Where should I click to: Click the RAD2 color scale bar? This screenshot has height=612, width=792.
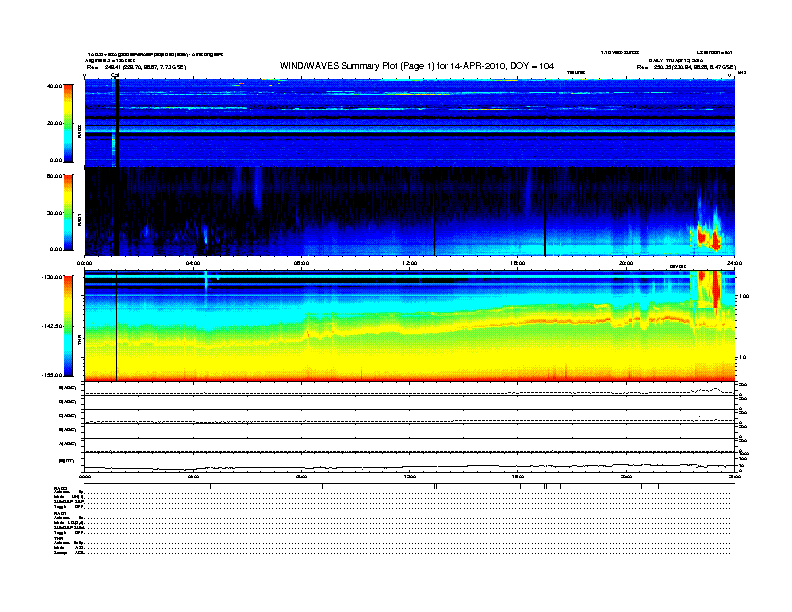click(68, 123)
